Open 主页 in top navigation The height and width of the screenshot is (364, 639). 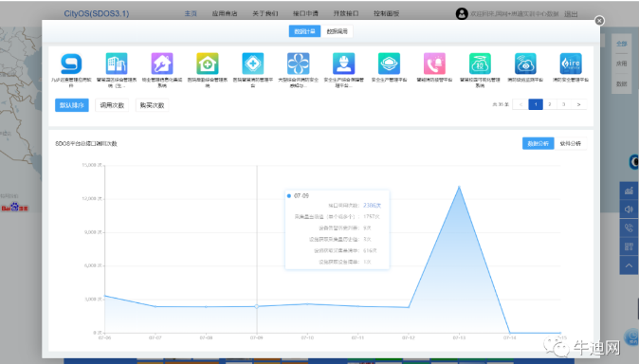click(x=191, y=13)
